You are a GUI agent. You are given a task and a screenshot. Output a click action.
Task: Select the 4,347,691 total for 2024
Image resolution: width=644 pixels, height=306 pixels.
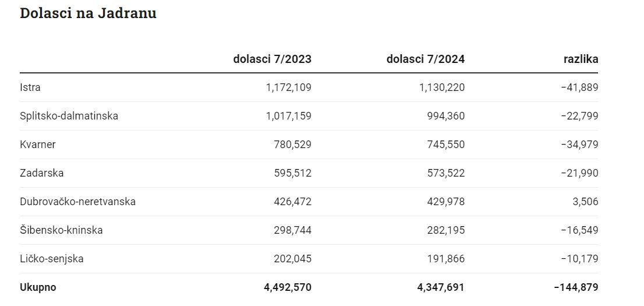pyautogui.click(x=440, y=287)
